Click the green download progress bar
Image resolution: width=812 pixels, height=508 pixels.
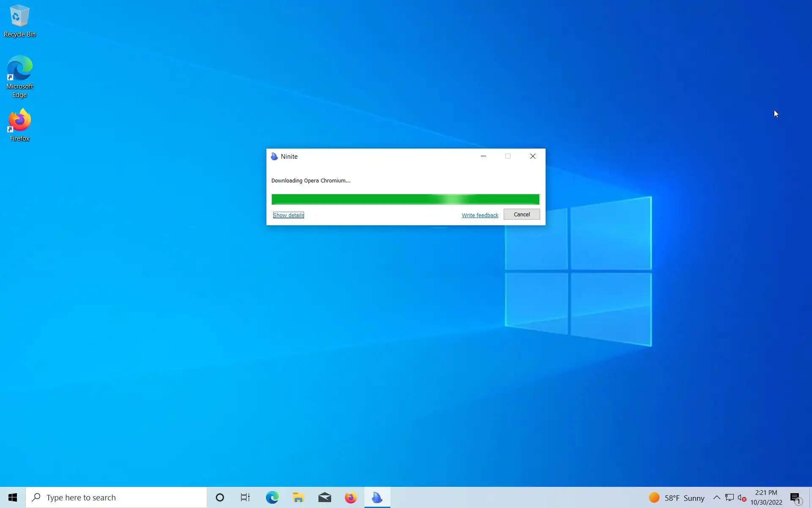[x=405, y=199]
